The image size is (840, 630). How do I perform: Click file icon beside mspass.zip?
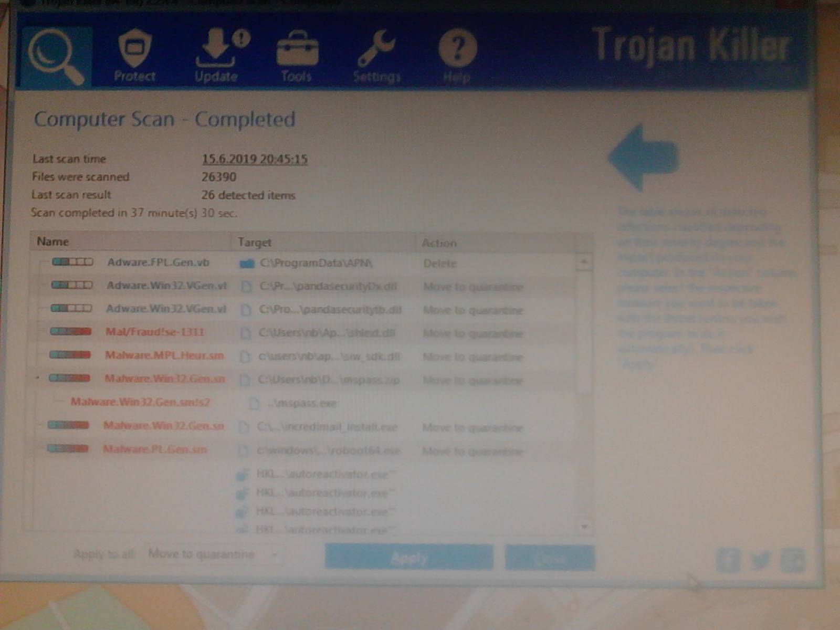(245, 380)
